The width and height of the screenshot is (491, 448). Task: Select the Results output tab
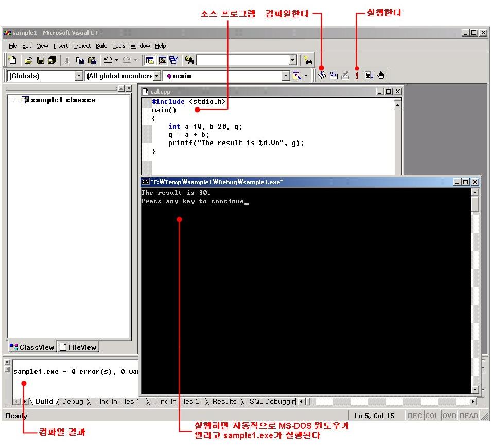(x=224, y=401)
